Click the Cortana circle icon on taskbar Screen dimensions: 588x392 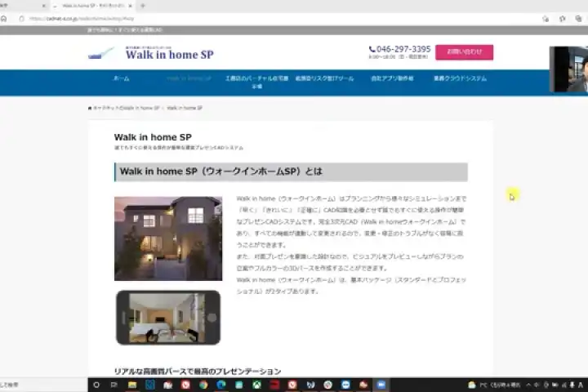pos(96,385)
